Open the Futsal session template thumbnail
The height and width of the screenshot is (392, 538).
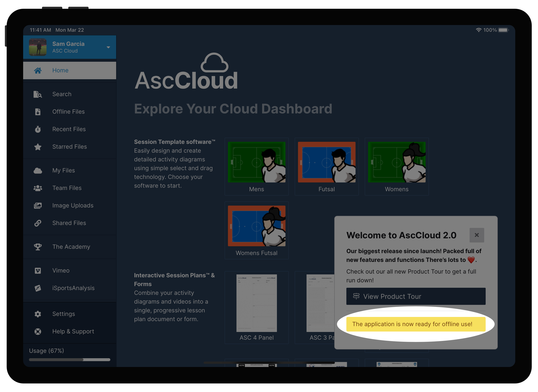327,162
